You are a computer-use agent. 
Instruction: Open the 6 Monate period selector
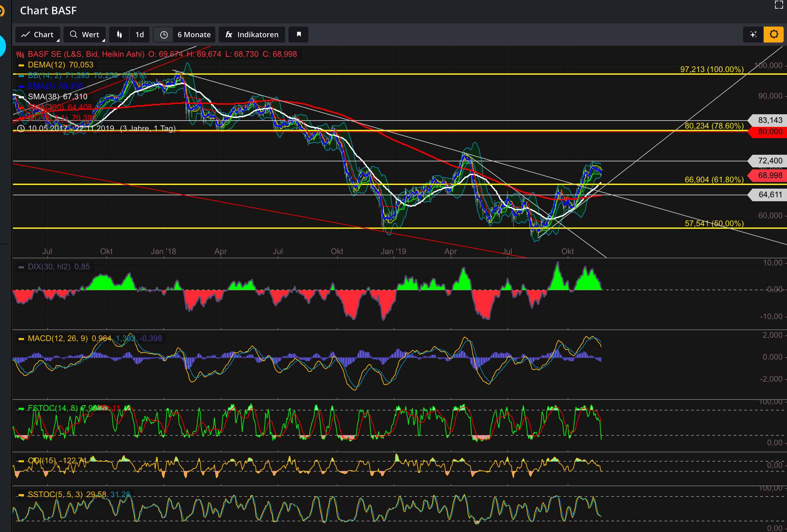[194, 35]
